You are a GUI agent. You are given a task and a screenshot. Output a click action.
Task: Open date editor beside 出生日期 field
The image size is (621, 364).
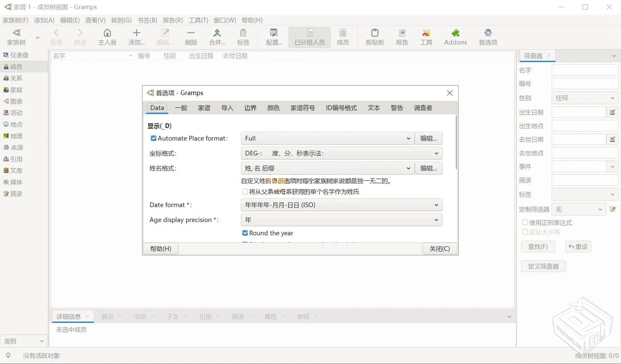coord(612,112)
